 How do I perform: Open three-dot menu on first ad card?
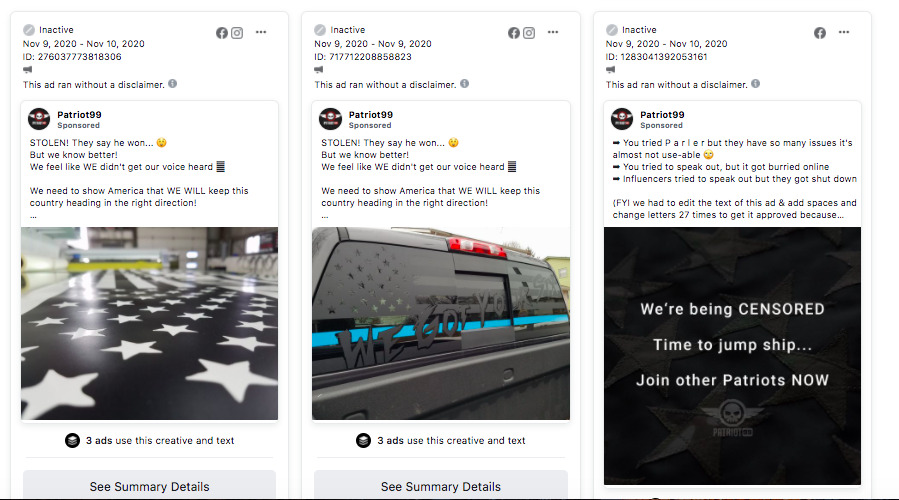point(261,32)
